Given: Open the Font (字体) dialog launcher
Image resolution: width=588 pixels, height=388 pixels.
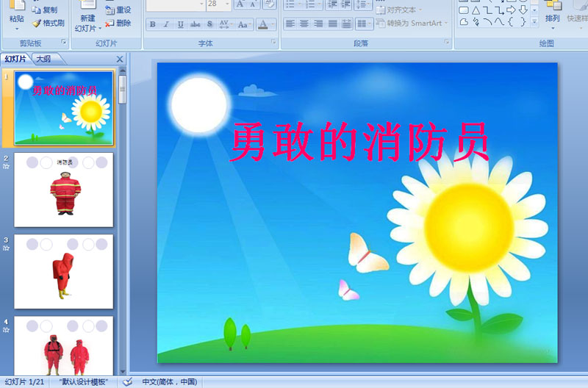Looking at the screenshot, I should [273, 43].
